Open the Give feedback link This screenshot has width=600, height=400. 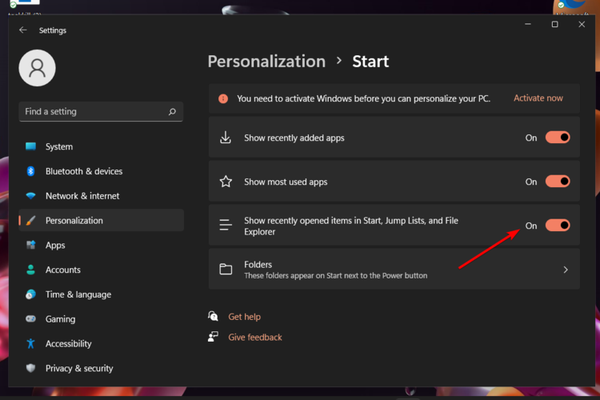coord(255,337)
